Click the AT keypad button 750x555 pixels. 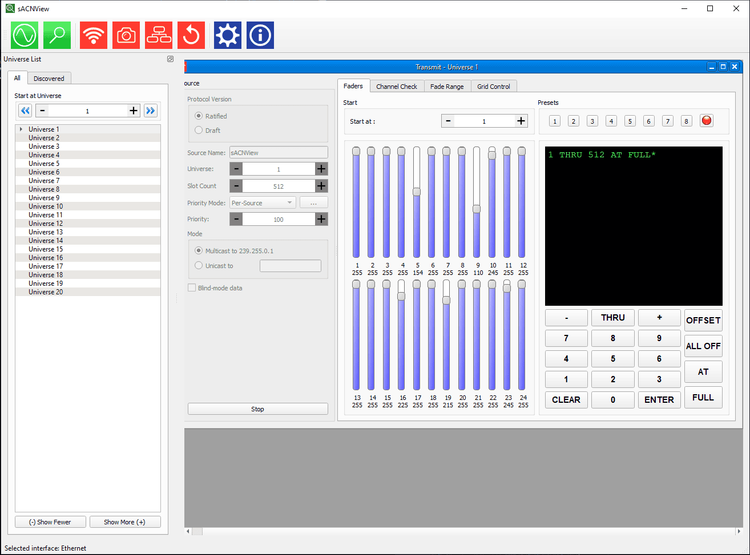tap(703, 372)
